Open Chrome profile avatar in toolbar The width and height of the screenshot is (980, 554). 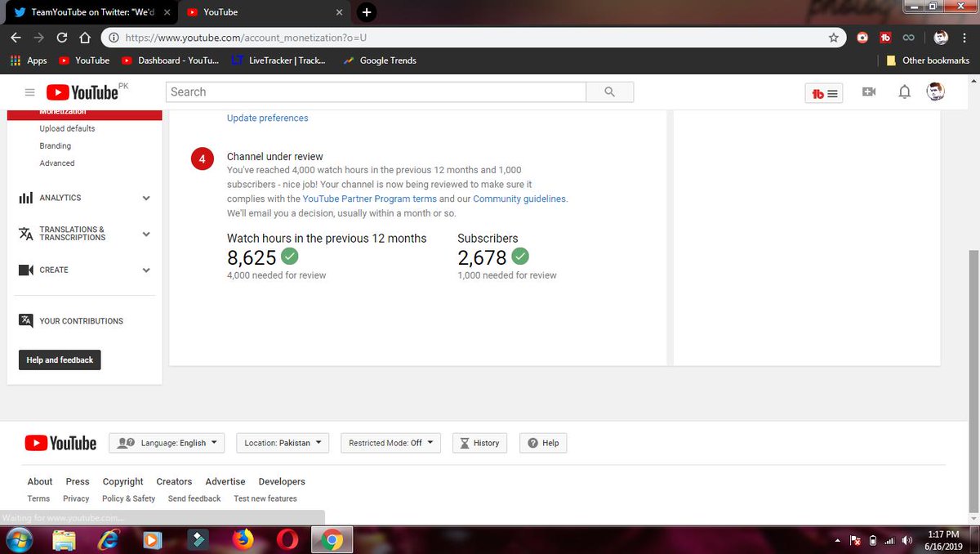click(941, 38)
